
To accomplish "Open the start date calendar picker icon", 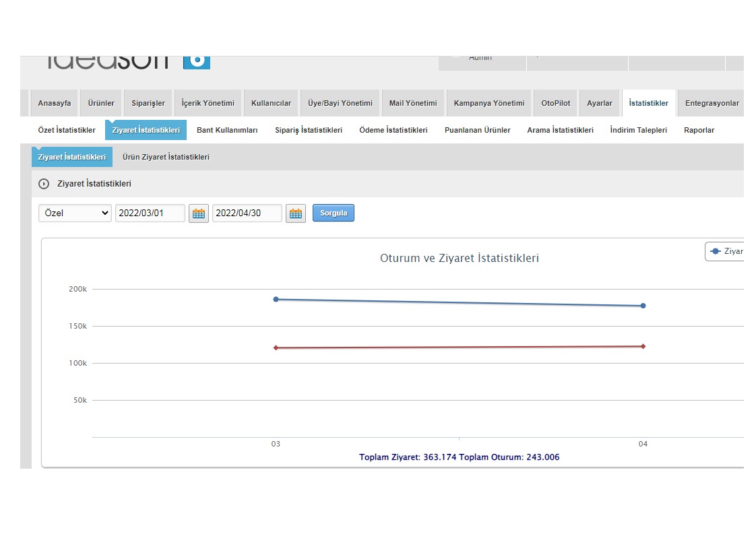I will click(x=199, y=213).
